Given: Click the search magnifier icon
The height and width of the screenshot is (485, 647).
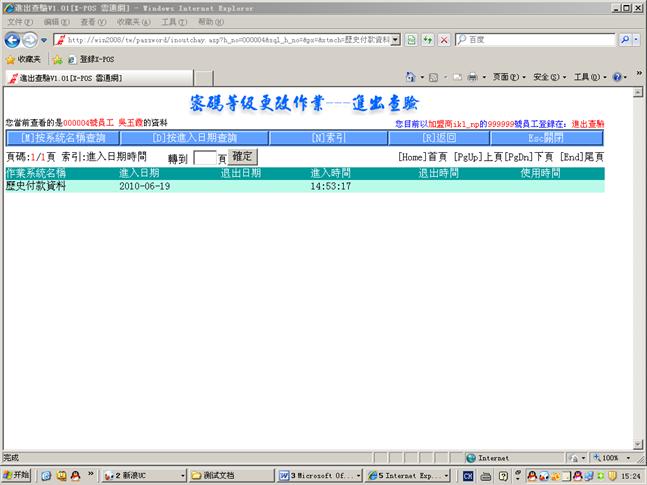Looking at the screenshot, I should [625, 40].
